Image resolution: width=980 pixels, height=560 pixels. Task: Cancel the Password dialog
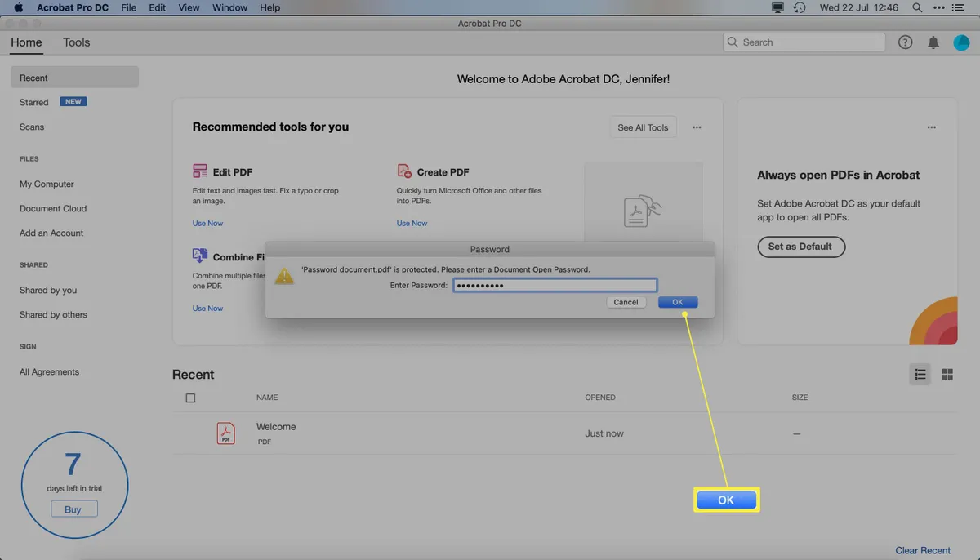click(626, 302)
